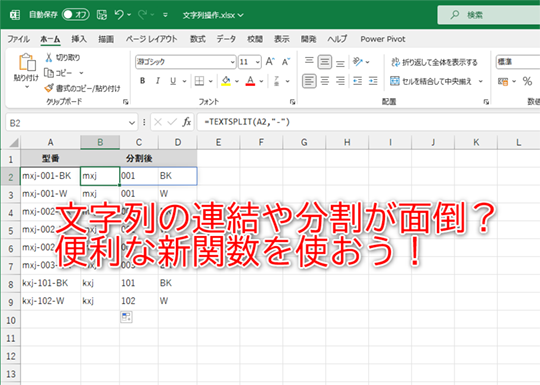This screenshot has height=385, width=540.
Task: Select the ホーム ribbon tab
Action: (x=50, y=39)
